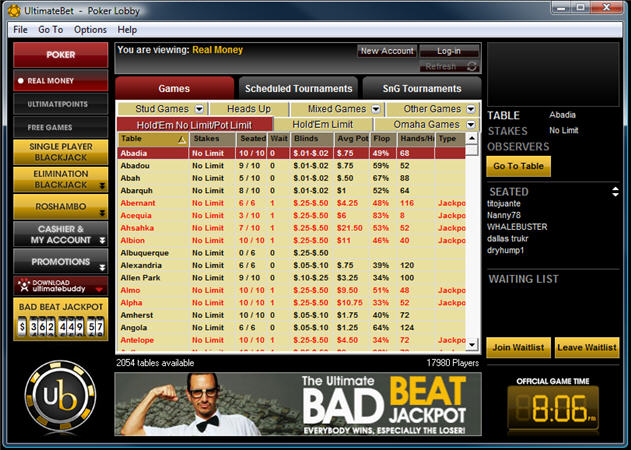Sort by the Blinds column header

[x=311, y=138]
